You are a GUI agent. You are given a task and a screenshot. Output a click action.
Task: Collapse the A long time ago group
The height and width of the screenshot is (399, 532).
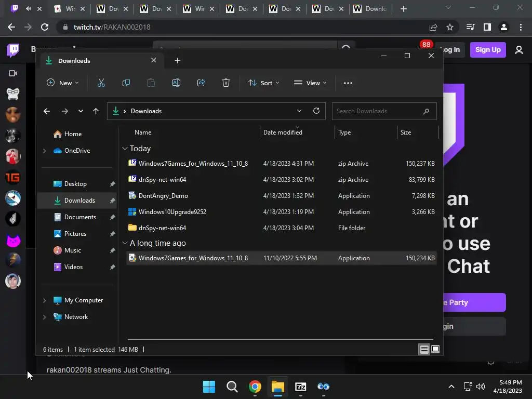[x=125, y=243]
